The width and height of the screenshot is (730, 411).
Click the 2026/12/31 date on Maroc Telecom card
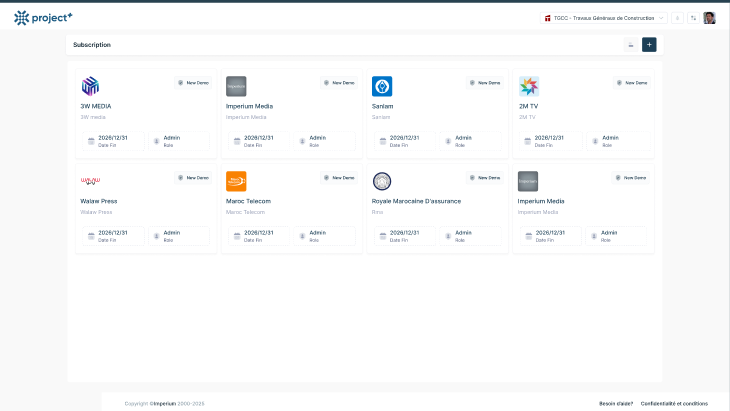pos(258,233)
